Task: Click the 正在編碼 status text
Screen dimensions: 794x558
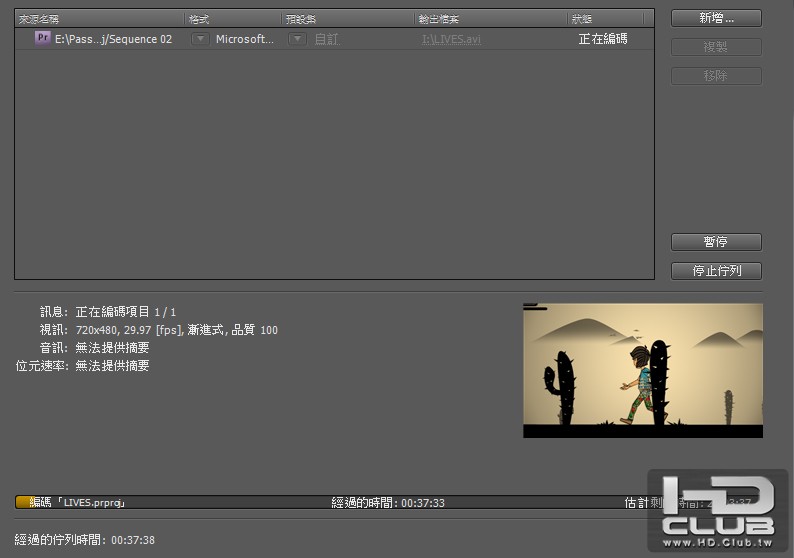Action: click(x=603, y=39)
